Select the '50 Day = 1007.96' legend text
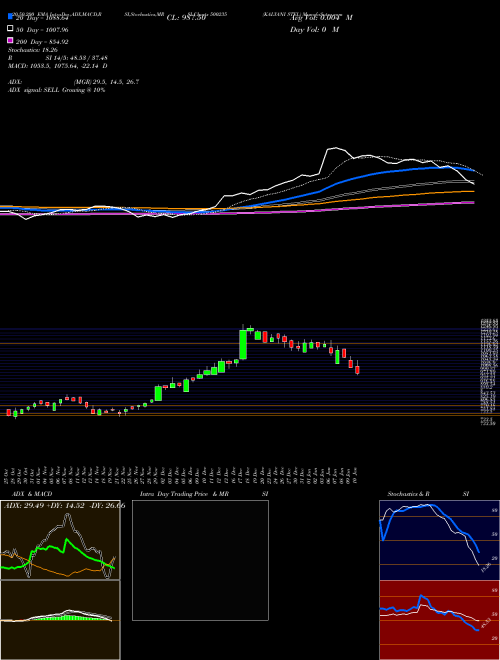The height and width of the screenshot is (660, 500). point(42,30)
